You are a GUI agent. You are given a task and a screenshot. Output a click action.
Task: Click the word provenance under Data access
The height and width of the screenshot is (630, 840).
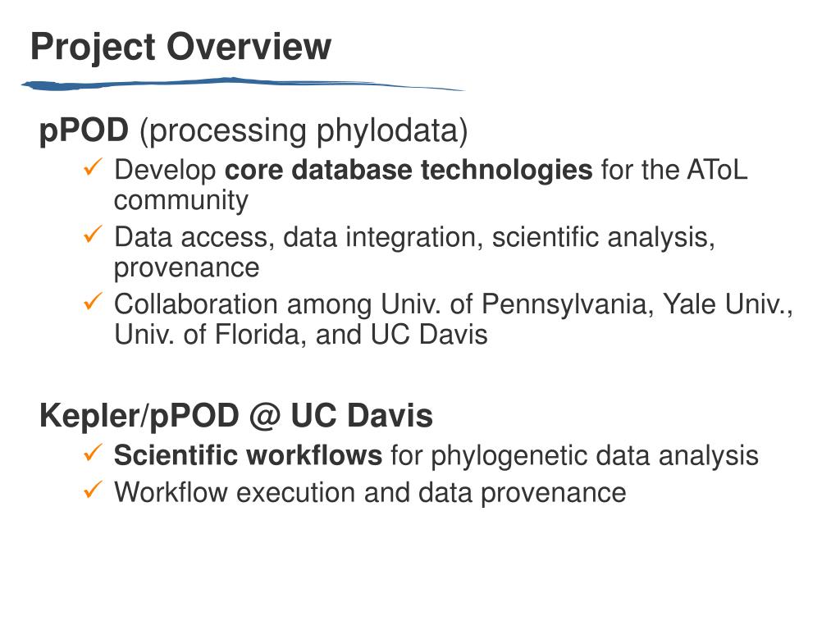[186, 268]
